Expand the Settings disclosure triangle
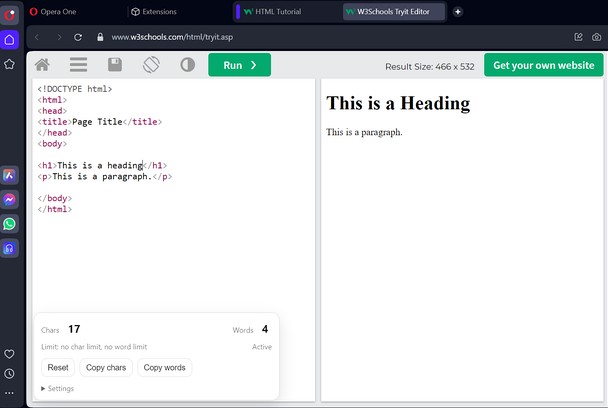Viewport: 608px width, 408px height. [43, 388]
